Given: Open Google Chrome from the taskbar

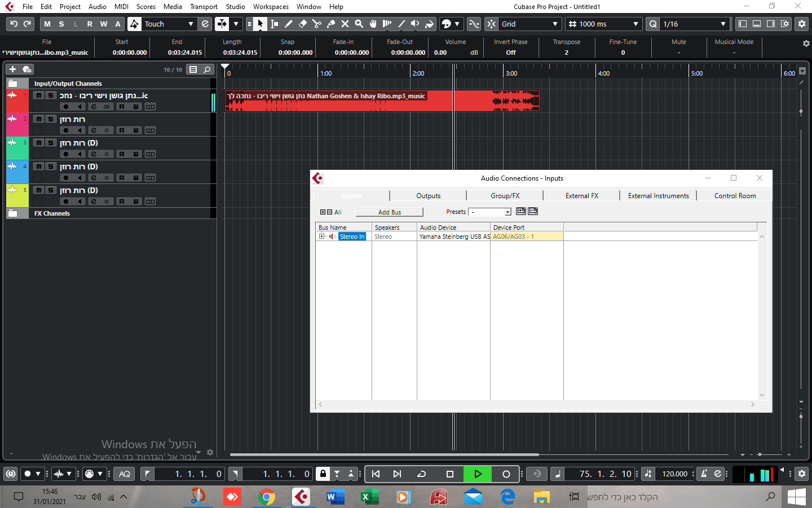Looking at the screenshot, I should (267, 497).
